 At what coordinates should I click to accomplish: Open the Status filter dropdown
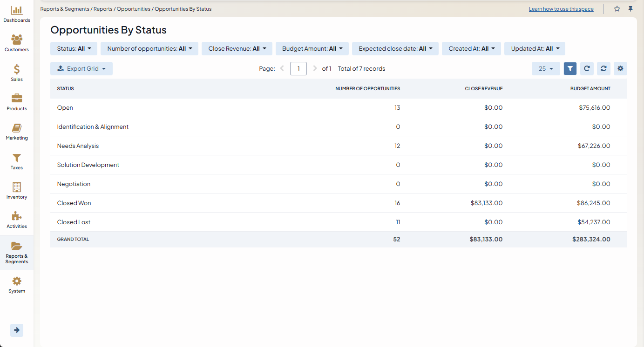[74, 49]
